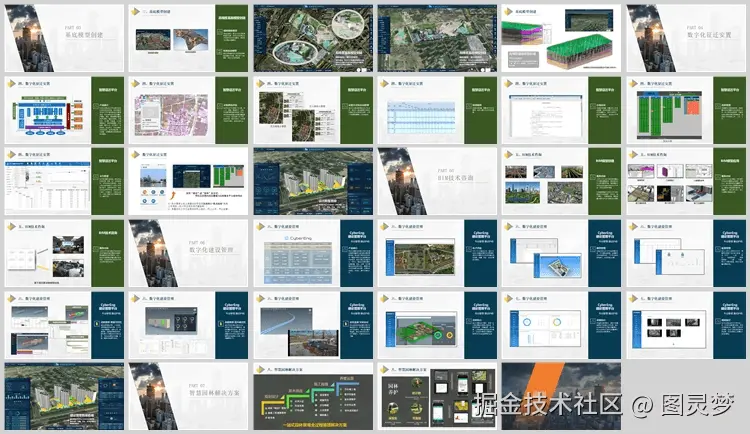Open the pink and purple parcel map slide
The image size is (750, 434).
188,110
